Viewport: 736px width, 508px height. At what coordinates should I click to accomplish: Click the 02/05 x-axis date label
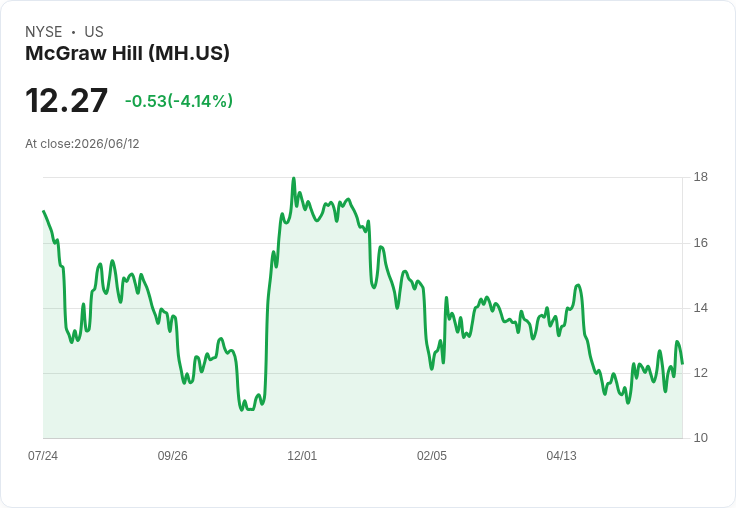[x=432, y=455]
